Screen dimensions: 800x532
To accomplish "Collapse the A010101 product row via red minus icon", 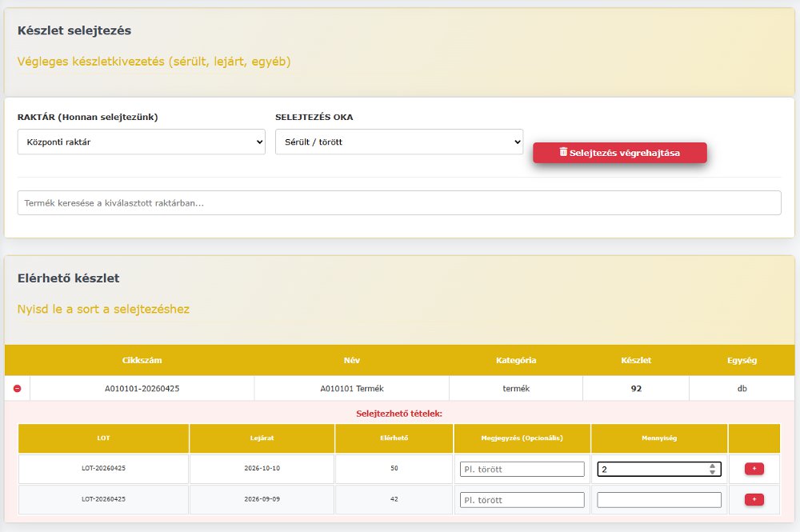I will [16, 388].
